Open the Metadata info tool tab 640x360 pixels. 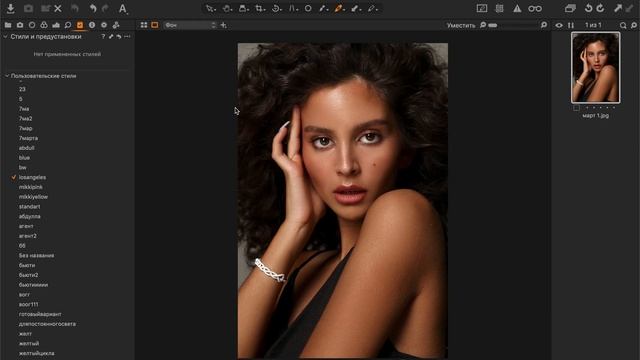click(92, 25)
